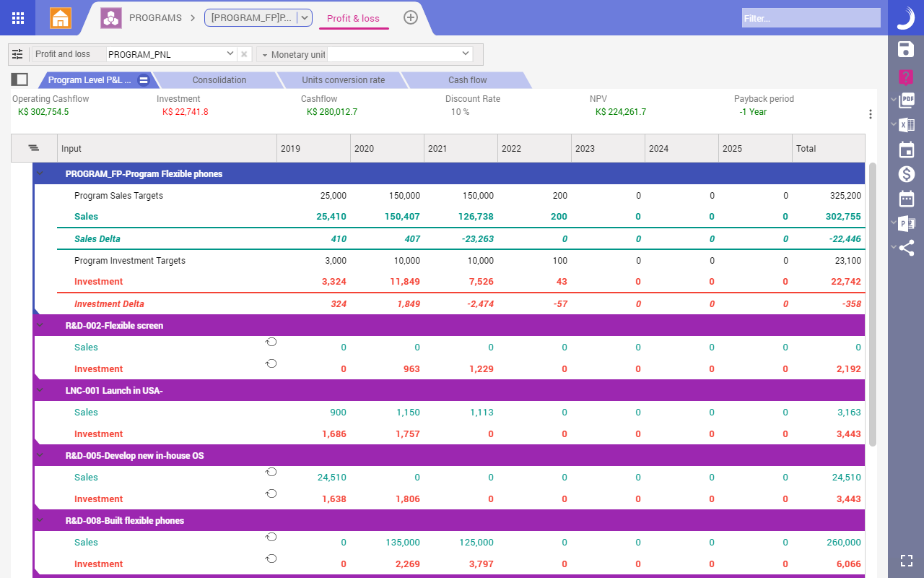Open the pink help icon

pos(905,77)
